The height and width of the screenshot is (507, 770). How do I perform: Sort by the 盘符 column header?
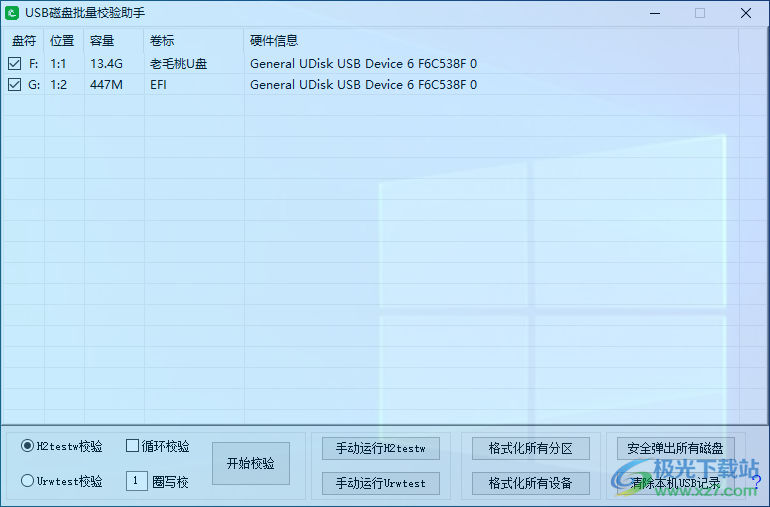point(23,41)
